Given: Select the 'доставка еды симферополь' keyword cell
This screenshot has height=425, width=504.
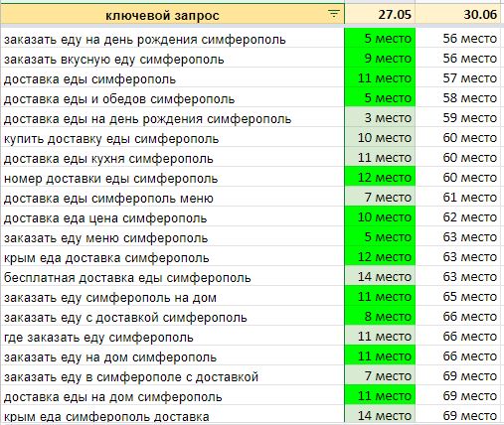Looking at the screenshot, I should tap(172, 78).
